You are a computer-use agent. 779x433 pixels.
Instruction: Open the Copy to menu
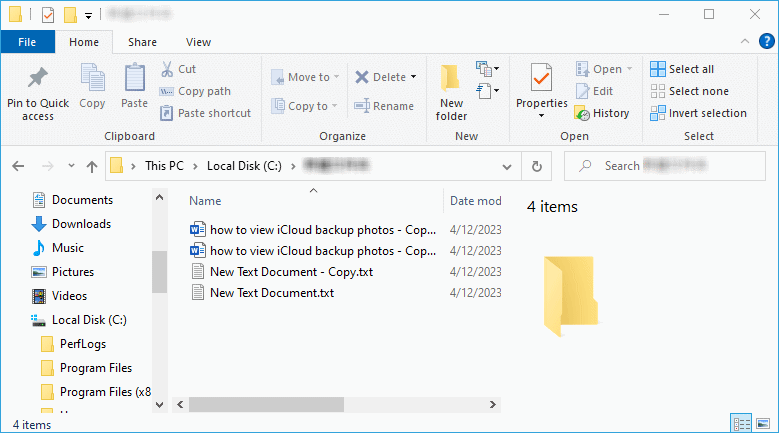point(305,106)
